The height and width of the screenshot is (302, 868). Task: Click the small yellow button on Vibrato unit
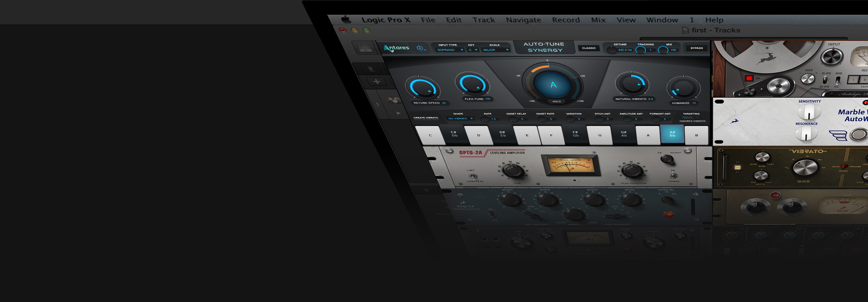(x=737, y=167)
